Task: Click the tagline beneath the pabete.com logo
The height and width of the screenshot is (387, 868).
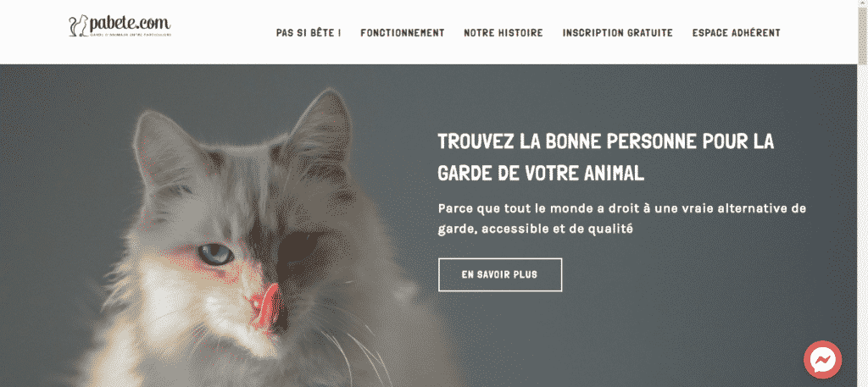Action: (129, 35)
